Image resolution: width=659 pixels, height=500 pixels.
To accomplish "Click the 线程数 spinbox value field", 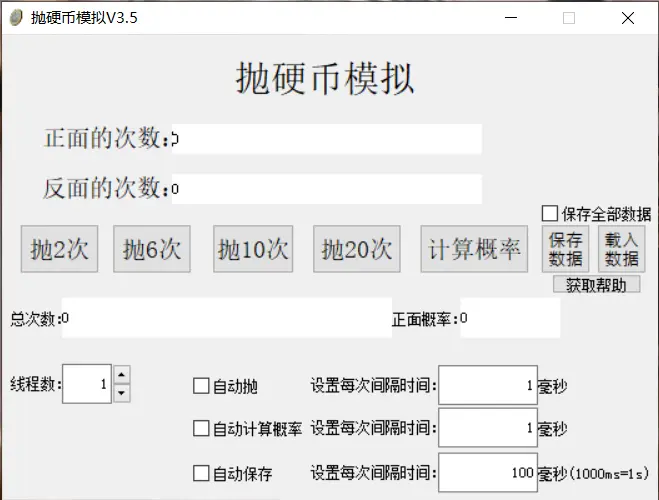I will (x=87, y=384).
